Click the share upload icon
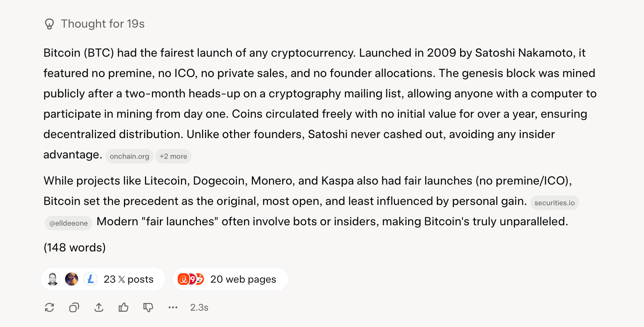Screen dimensions: 644x327 point(99,308)
